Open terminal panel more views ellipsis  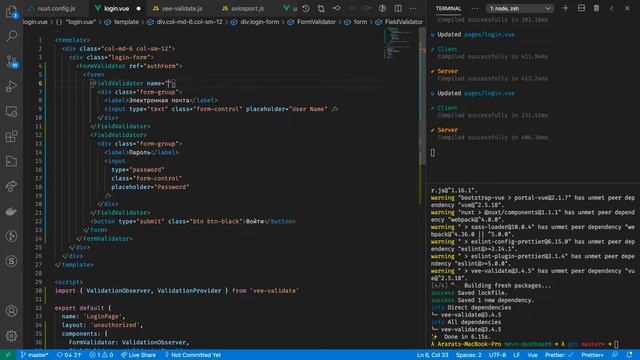tap(474, 8)
